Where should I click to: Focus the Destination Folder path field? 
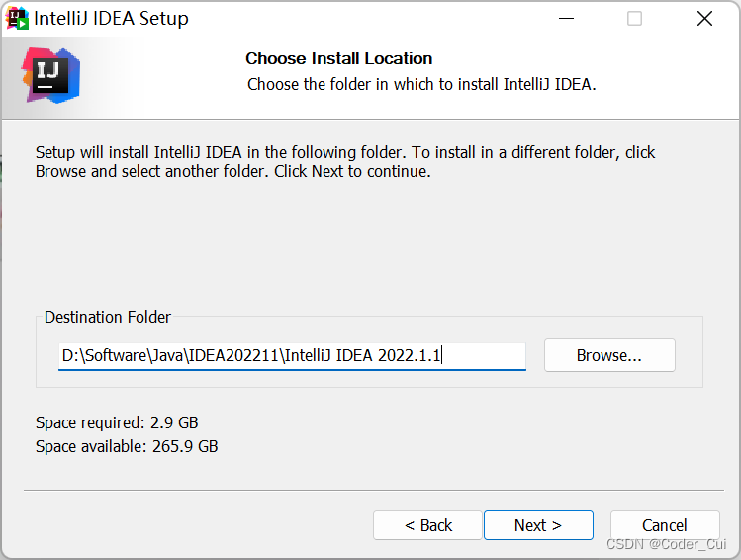292,356
